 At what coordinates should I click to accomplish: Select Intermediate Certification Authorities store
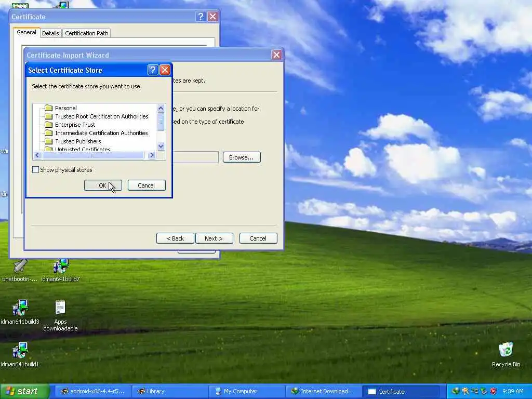point(101,133)
